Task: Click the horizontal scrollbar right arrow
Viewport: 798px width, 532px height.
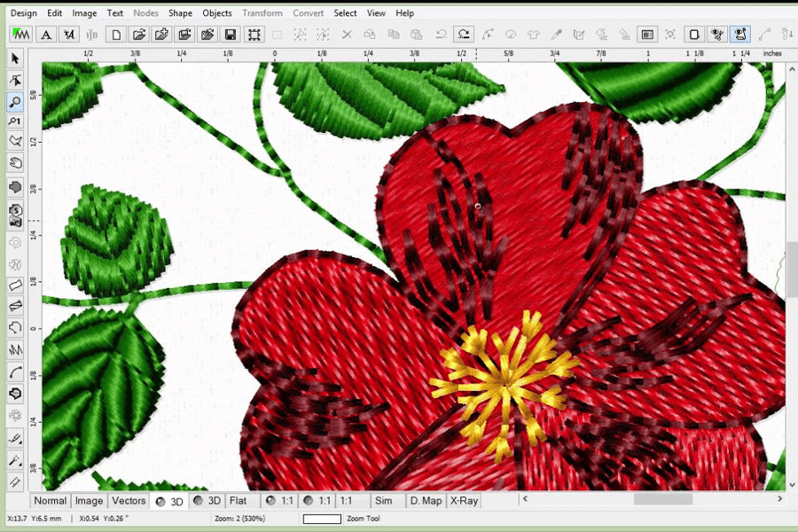Action: pos(779,499)
